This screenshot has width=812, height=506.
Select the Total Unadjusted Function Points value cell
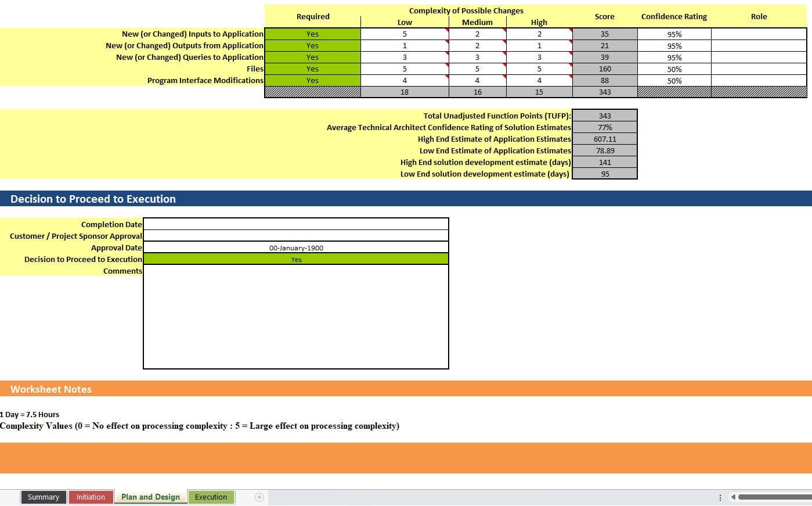click(605, 116)
